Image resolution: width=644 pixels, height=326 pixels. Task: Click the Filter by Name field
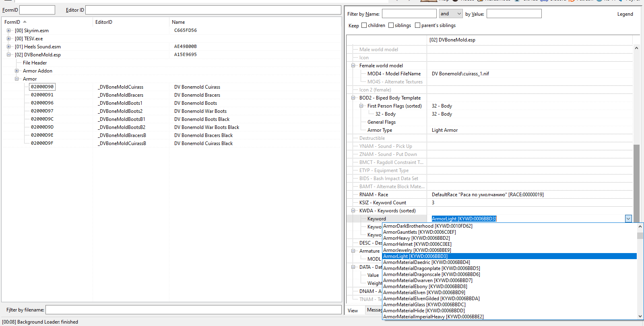[x=409, y=14]
